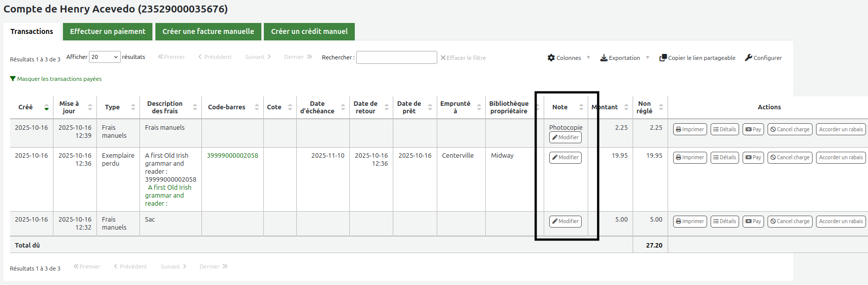868x285 pixels.
Task: Open the Colonnes visibility dropdown
Action: [568, 58]
